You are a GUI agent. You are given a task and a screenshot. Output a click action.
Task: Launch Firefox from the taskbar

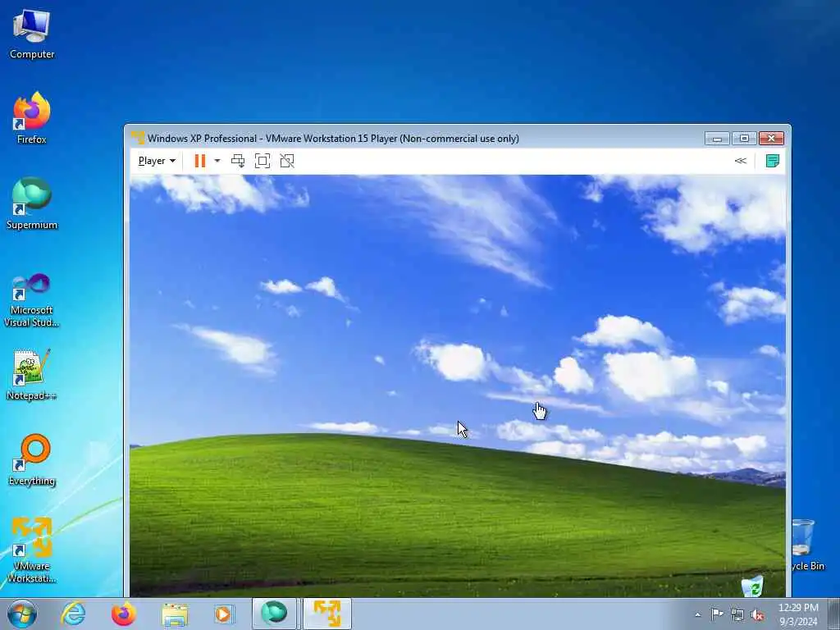pos(123,614)
